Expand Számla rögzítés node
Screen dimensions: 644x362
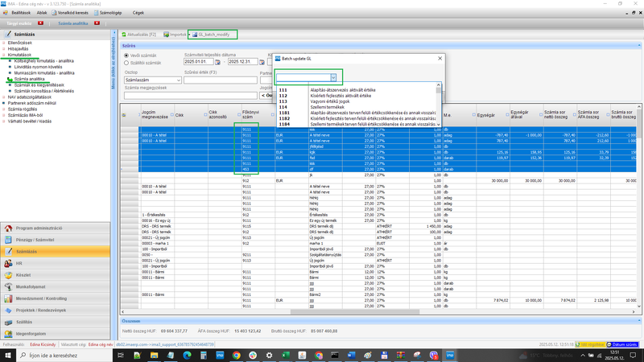click(x=4, y=109)
